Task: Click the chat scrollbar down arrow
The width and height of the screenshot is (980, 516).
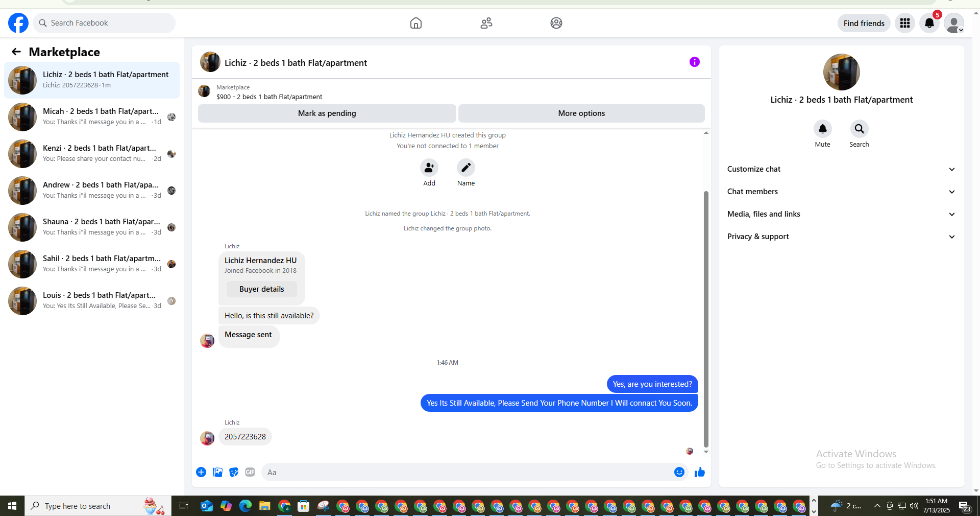Action: click(x=706, y=452)
